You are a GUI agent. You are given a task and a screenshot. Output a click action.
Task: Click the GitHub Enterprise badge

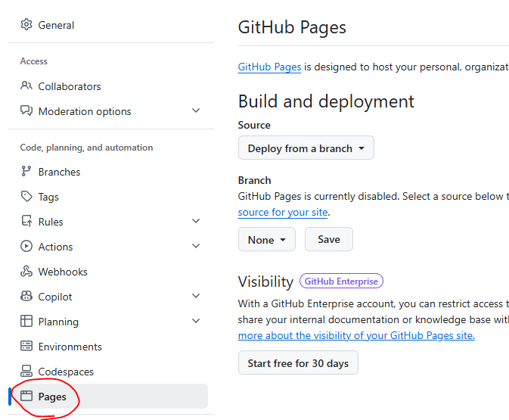(341, 281)
